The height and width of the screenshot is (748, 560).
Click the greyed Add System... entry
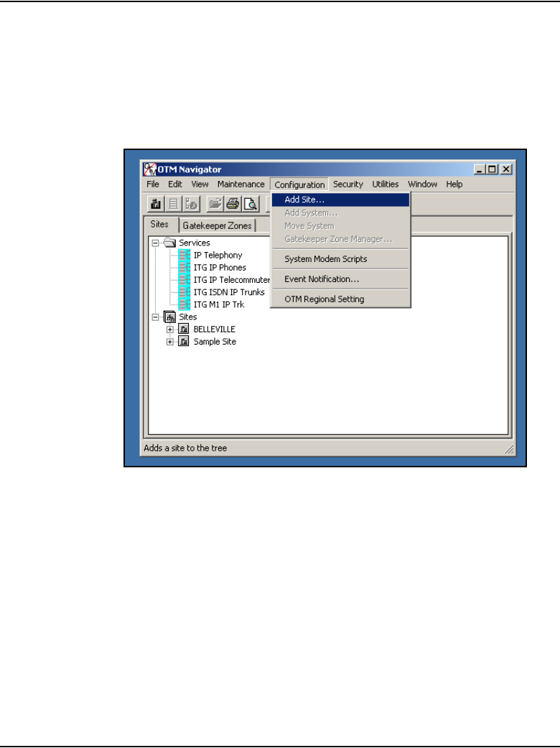tap(340, 212)
